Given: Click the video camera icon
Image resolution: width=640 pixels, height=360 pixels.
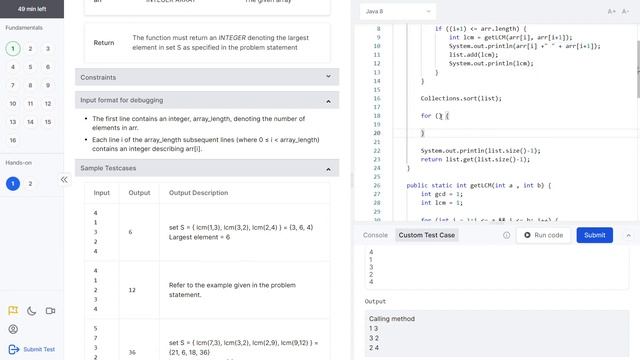Looking at the screenshot, I should 50,311.
